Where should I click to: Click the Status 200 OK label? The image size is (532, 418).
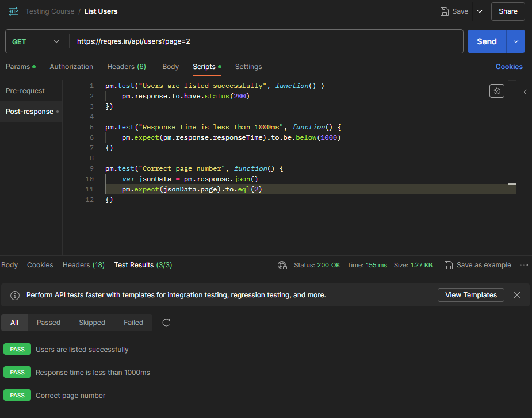[317, 265]
